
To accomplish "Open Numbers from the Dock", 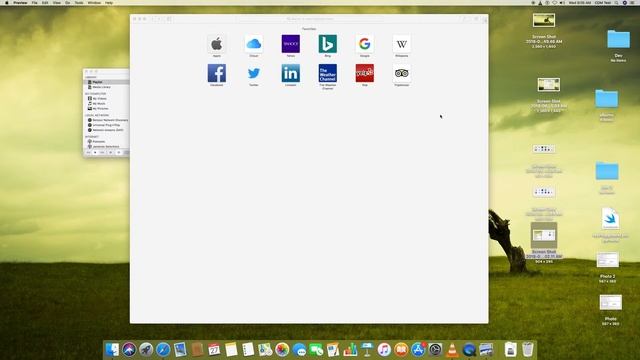I will coord(350,350).
